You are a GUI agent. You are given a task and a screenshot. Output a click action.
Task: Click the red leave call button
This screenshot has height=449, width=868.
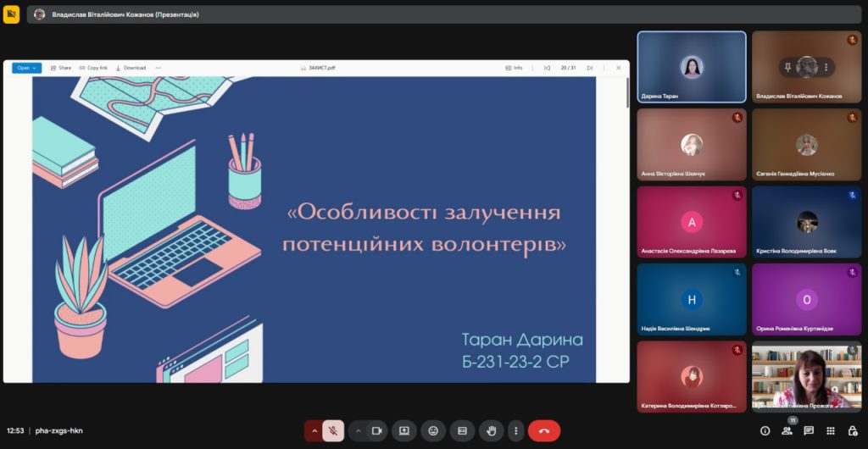click(x=543, y=430)
